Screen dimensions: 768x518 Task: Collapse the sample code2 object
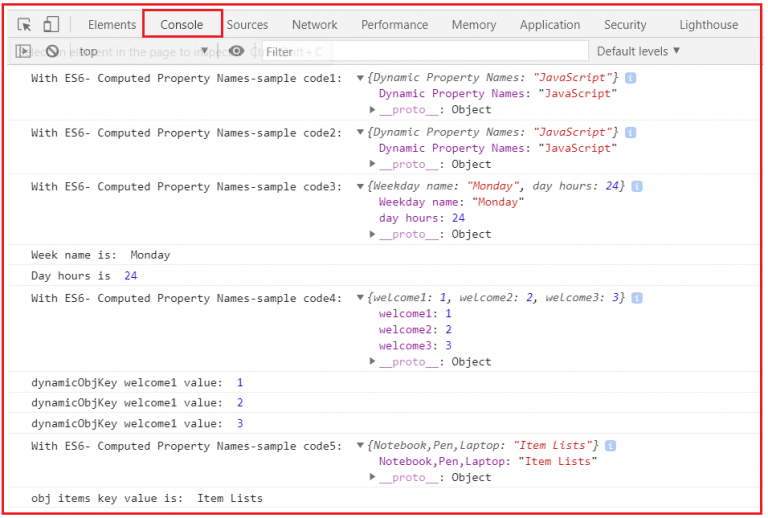360,132
